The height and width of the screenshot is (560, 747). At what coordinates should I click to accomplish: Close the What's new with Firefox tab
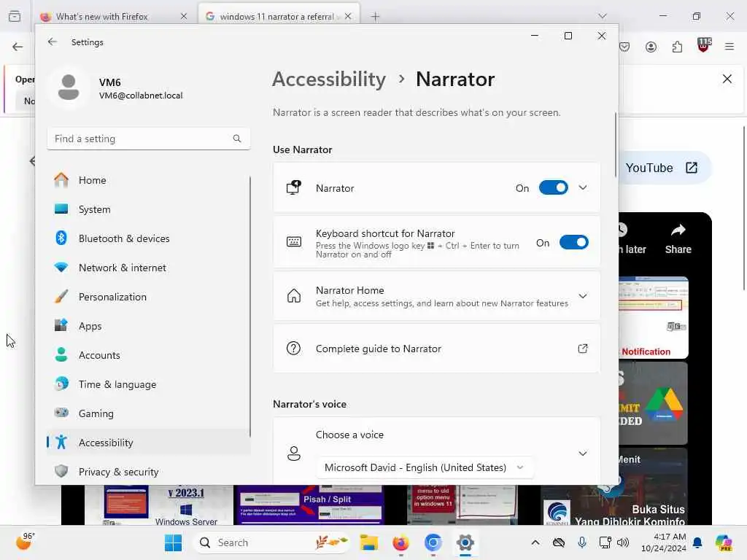(183, 17)
